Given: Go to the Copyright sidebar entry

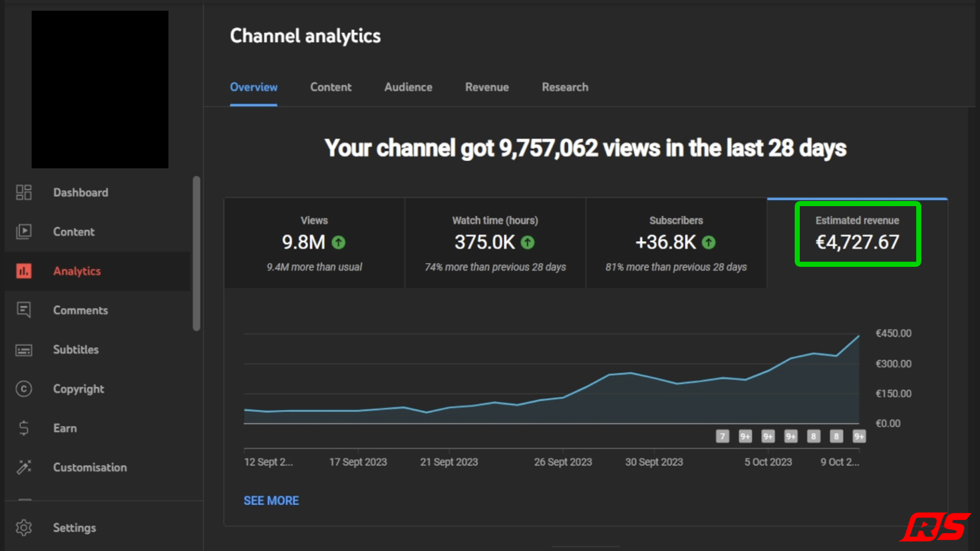Looking at the screenshot, I should [97, 389].
